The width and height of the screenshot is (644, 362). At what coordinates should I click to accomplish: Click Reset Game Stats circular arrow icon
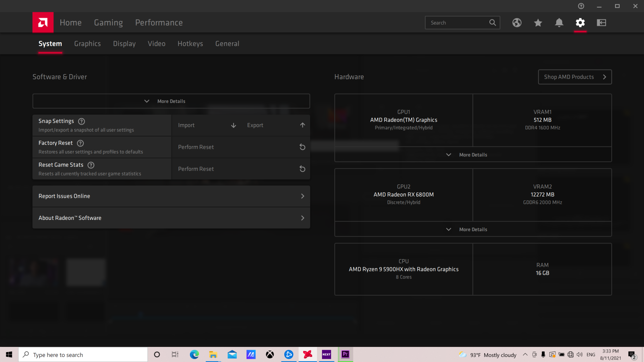[302, 169]
